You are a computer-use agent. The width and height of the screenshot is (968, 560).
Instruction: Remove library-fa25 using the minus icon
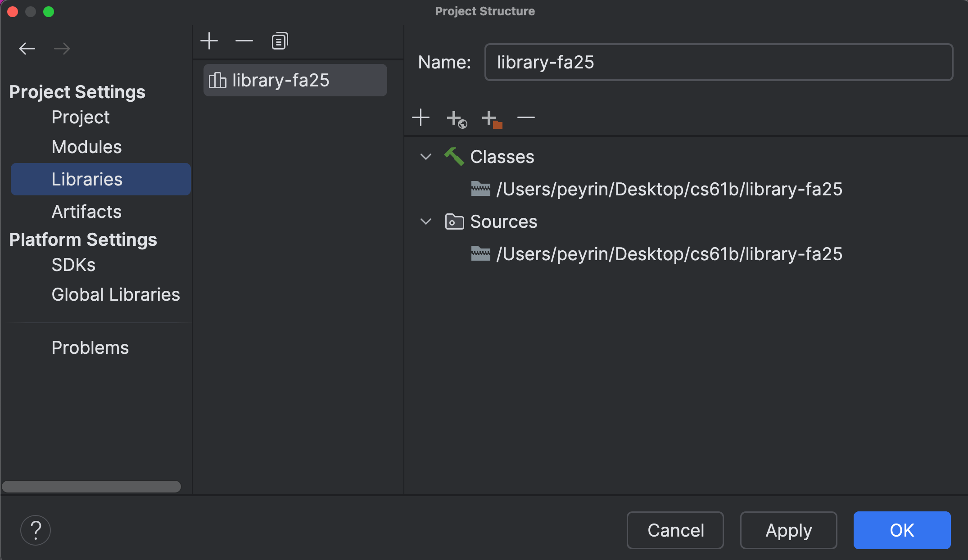244,41
